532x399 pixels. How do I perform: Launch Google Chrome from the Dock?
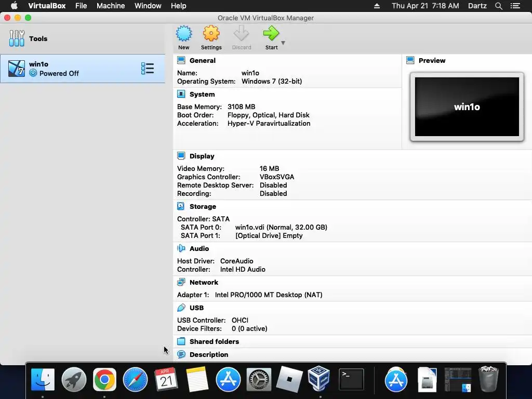104,379
